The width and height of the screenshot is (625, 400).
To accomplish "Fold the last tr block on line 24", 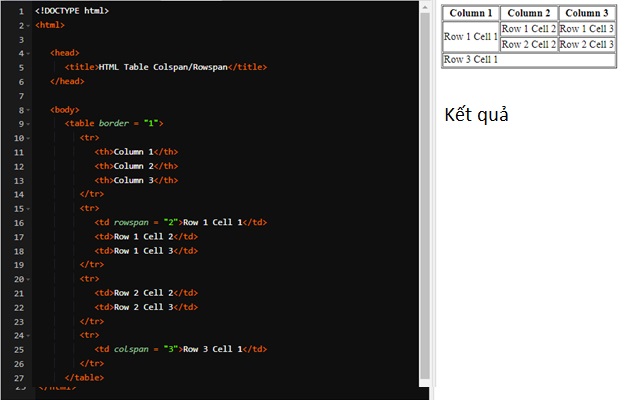I will point(26,335).
